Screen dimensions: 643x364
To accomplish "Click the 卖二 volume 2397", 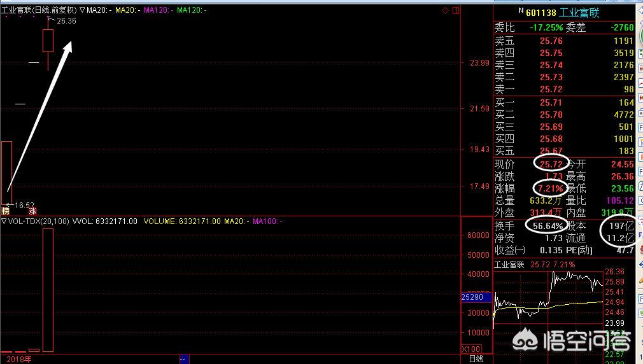I will [624, 77].
